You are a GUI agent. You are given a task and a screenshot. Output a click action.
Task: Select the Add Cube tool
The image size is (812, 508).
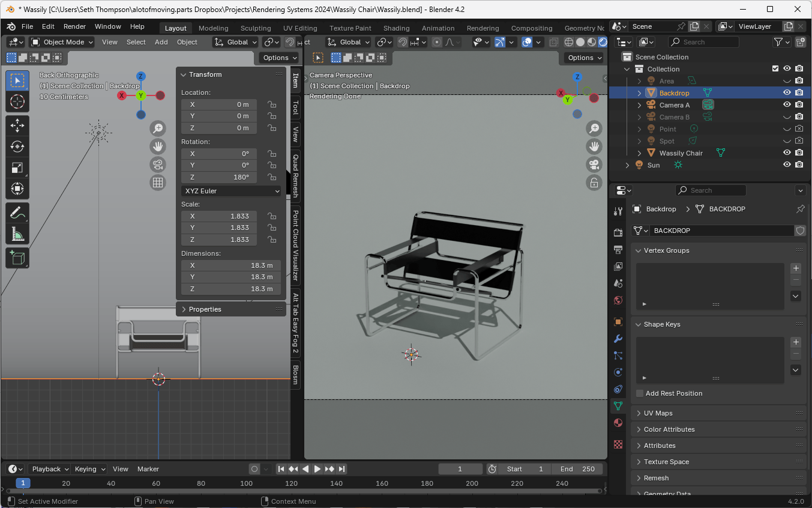coord(17,258)
